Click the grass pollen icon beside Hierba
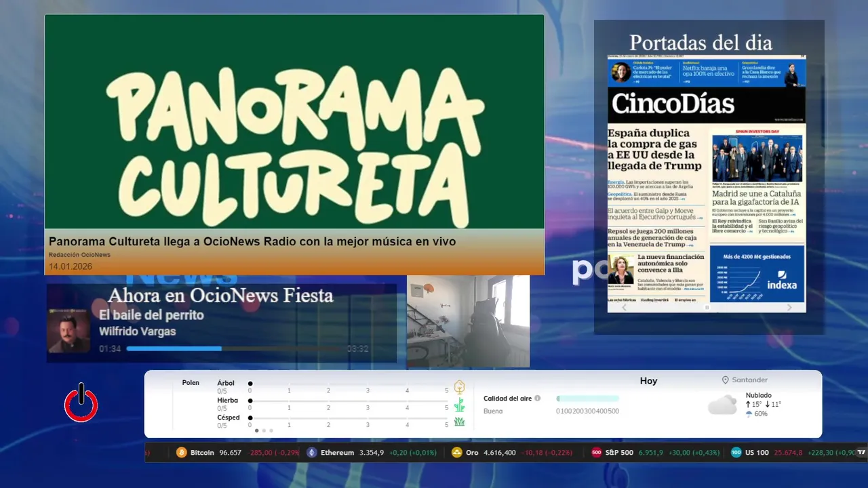The width and height of the screenshot is (868, 488). (459, 405)
